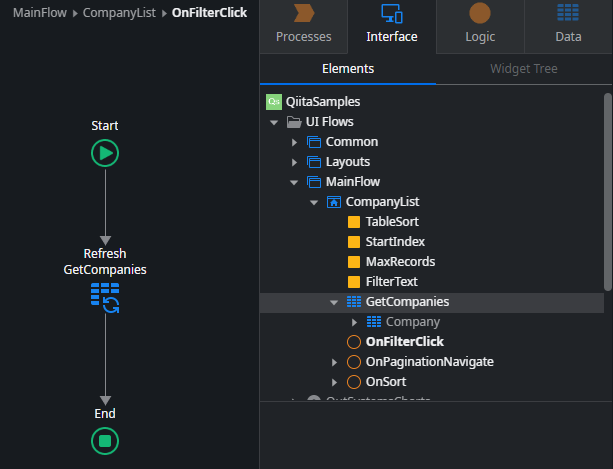Expand the Layouts flow node
Viewport: 613px width, 469px height.
coord(294,162)
